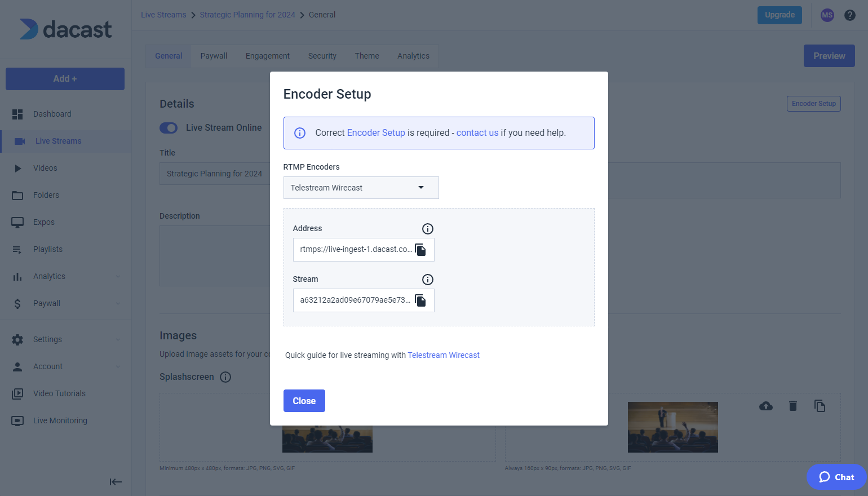
Task: Open Video Tutorials from the sidebar
Action: pos(59,393)
